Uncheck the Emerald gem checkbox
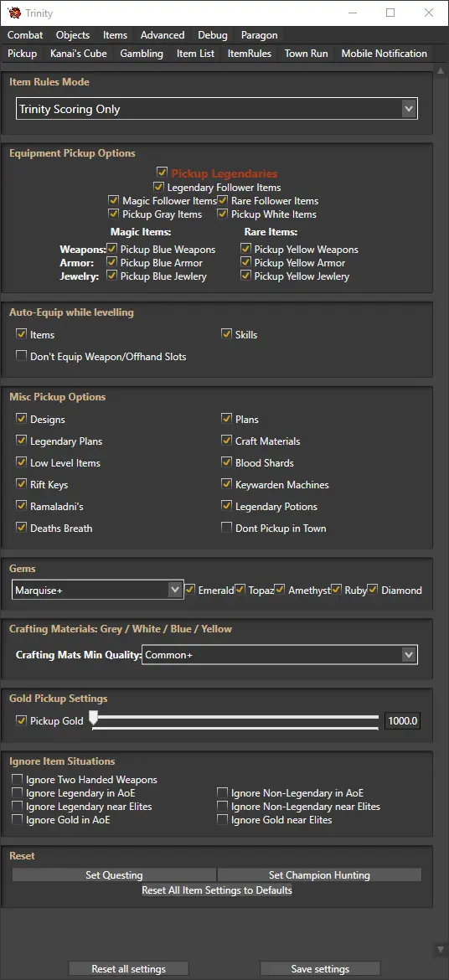Screen dimensions: 449x980 (x=189, y=590)
